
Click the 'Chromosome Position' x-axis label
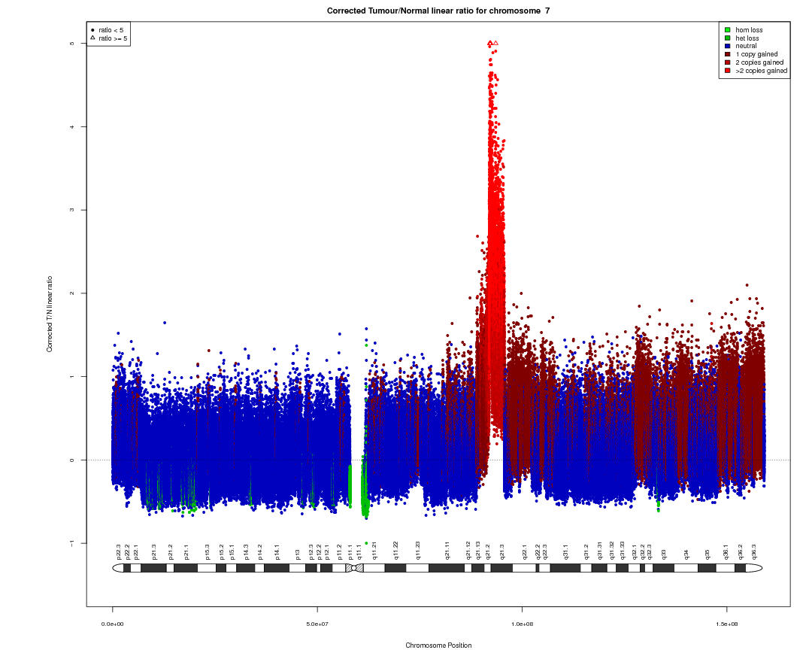coord(438,645)
